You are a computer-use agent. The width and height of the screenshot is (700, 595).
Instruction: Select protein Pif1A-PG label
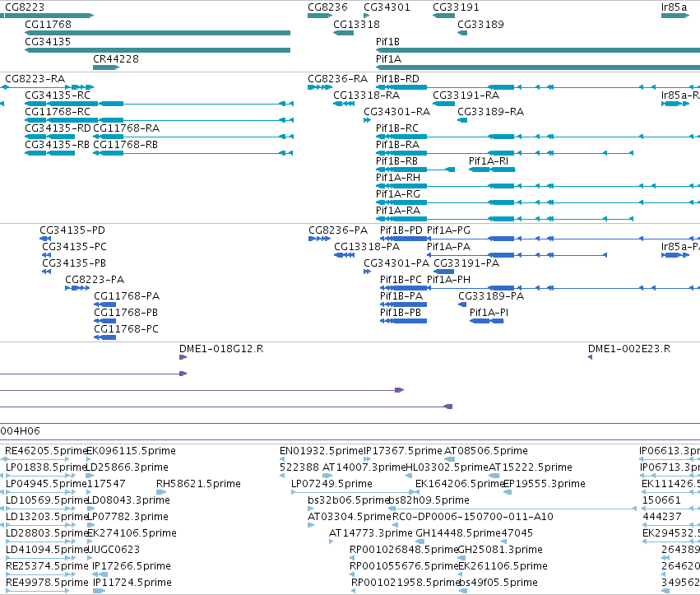pyautogui.click(x=448, y=230)
